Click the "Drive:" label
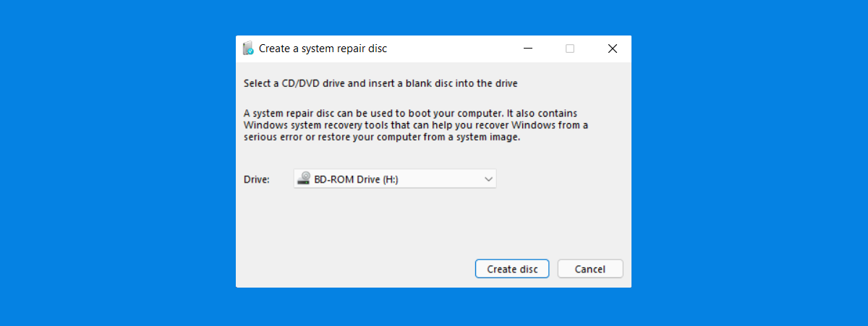 (x=257, y=179)
